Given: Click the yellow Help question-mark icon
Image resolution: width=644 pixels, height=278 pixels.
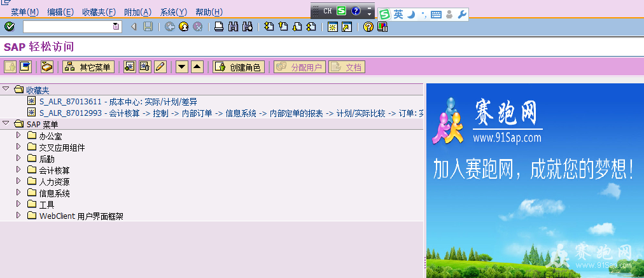Looking at the screenshot, I should point(368,27).
